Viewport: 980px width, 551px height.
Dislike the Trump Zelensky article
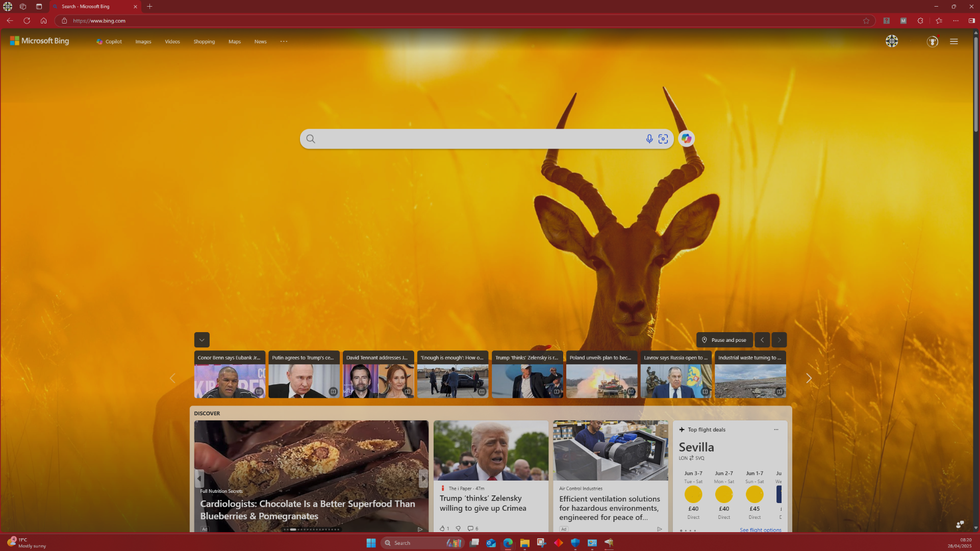(458, 529)
